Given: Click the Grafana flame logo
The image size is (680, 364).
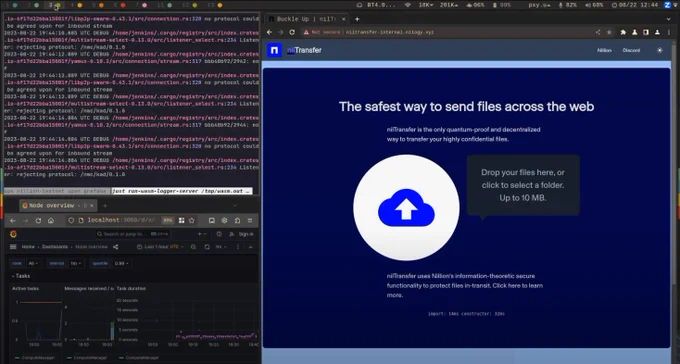Looking at the screenshot, I should click(13, 234).
